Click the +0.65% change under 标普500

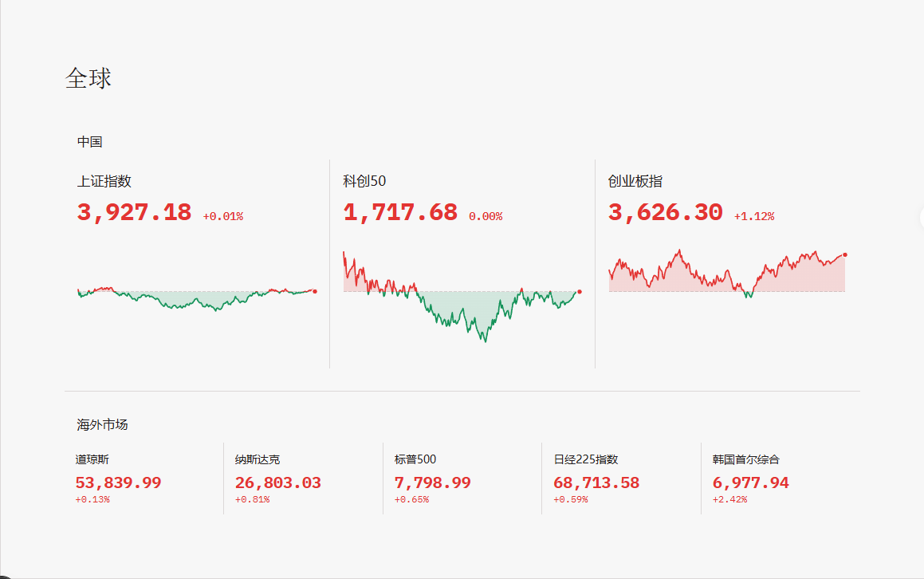411,499
